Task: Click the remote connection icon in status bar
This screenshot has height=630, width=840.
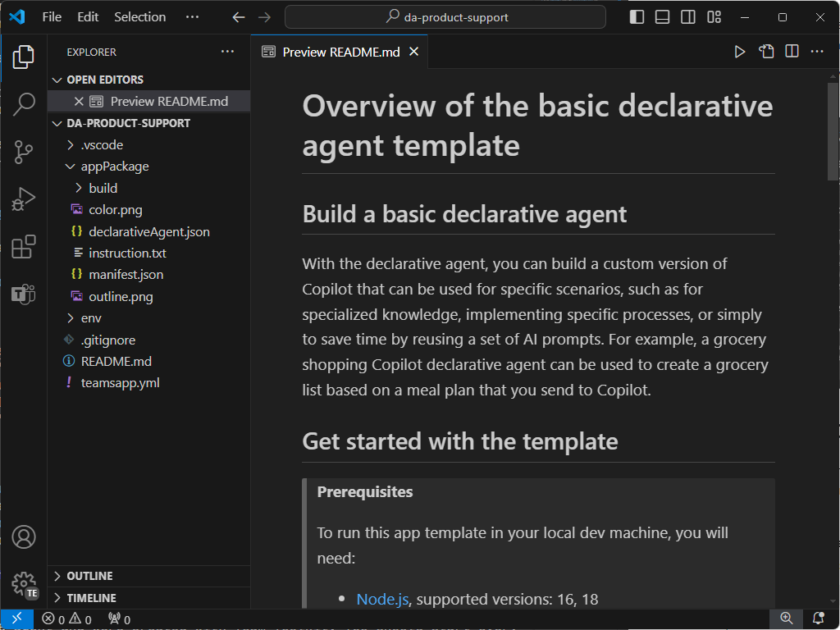Action: click(x=16, y=619)
